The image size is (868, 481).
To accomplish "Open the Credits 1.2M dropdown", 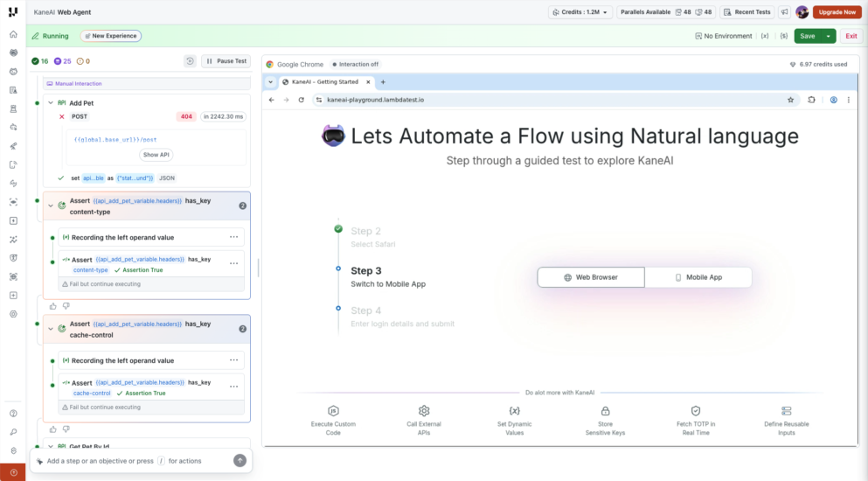I will coord(580,12).
